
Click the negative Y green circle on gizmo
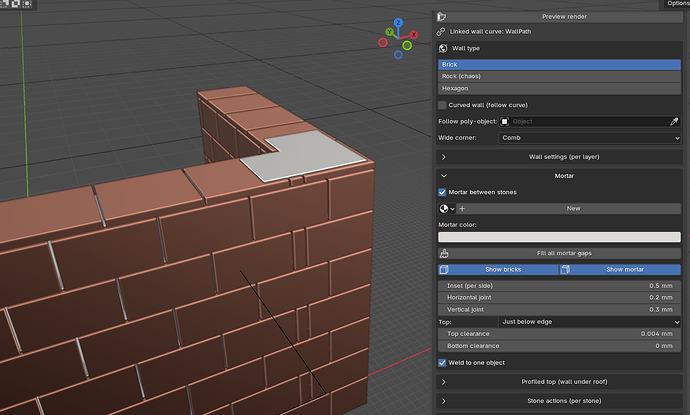coord(407,45)
